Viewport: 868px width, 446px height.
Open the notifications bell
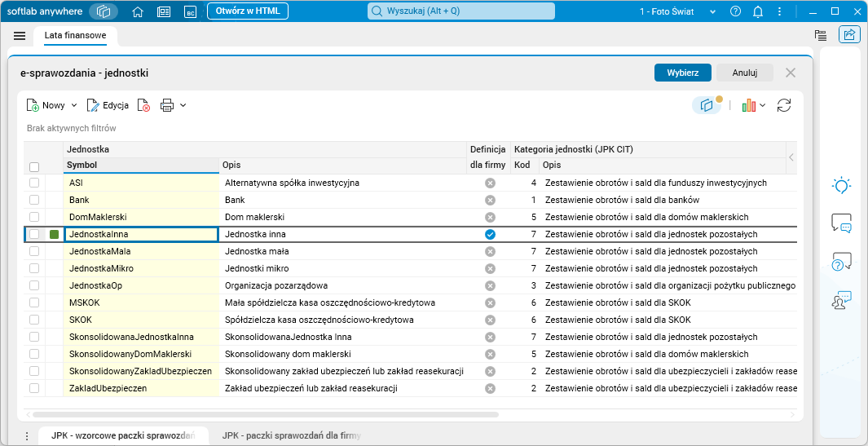coord(758,11)
